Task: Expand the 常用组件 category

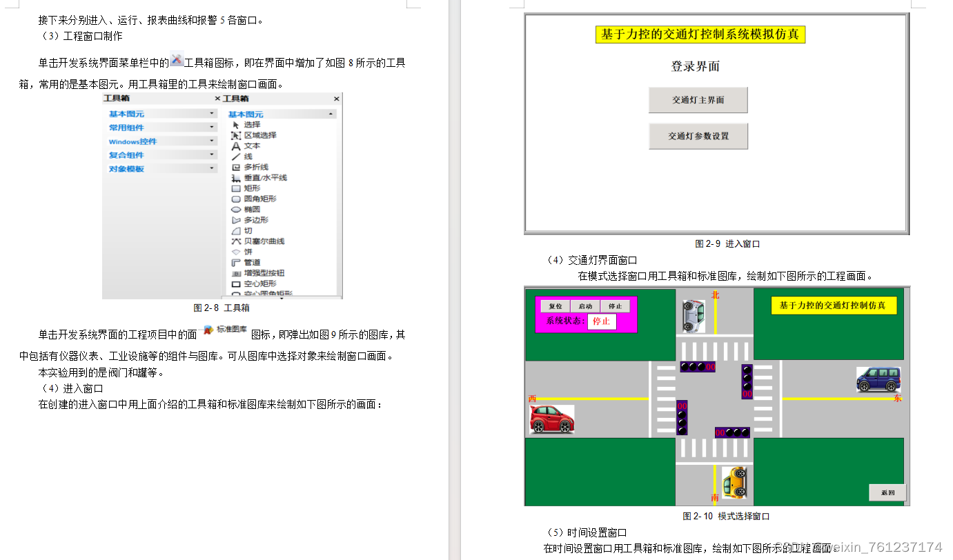Action: point(162,128)
